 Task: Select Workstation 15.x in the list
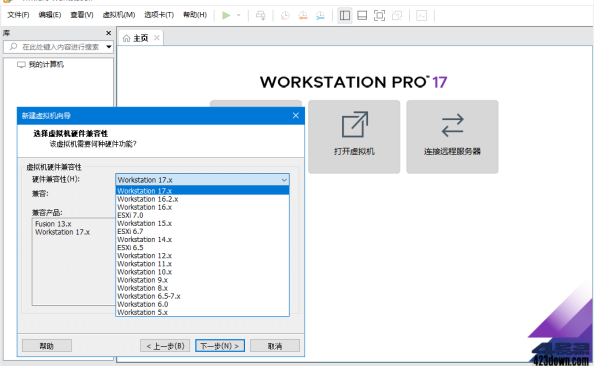click(x=202, y=223)
